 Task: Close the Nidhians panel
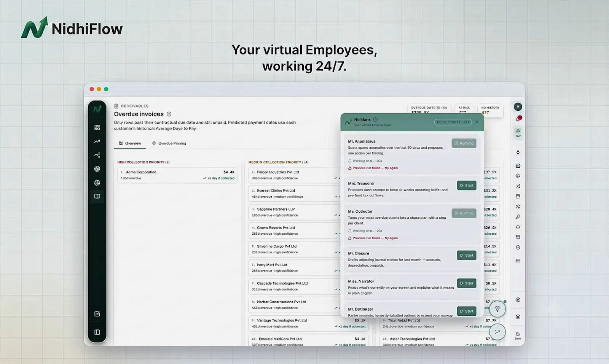point(477,122)
